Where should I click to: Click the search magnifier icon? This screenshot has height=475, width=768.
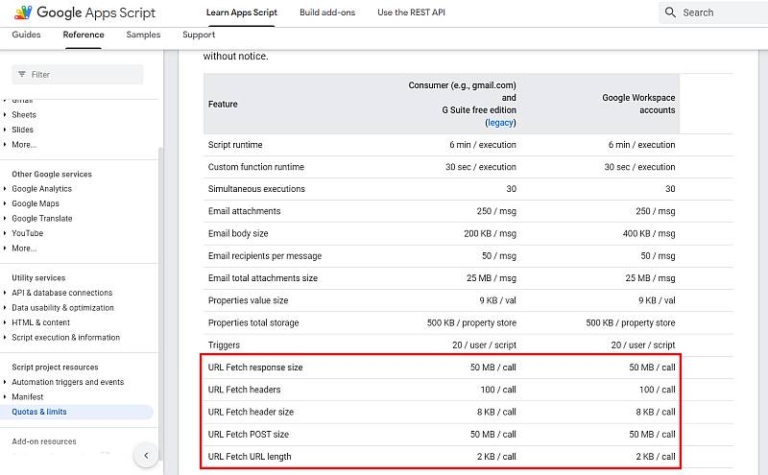(670, 13)
